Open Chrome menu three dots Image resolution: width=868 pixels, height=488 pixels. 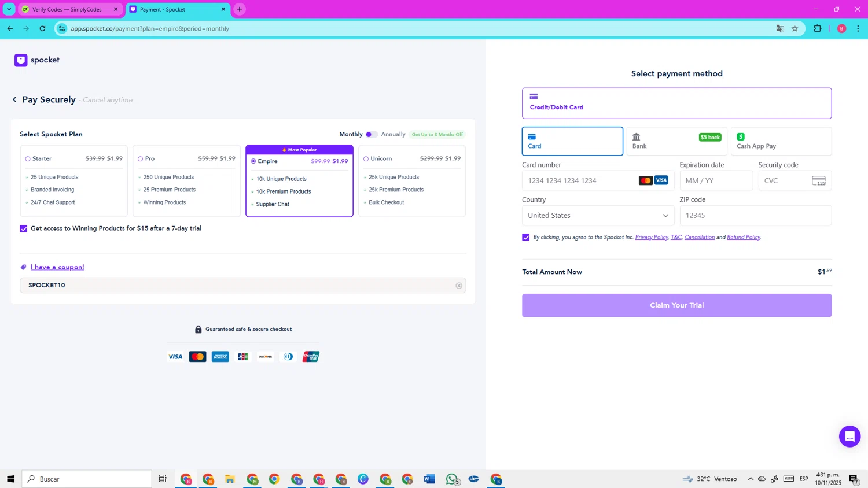858,28
